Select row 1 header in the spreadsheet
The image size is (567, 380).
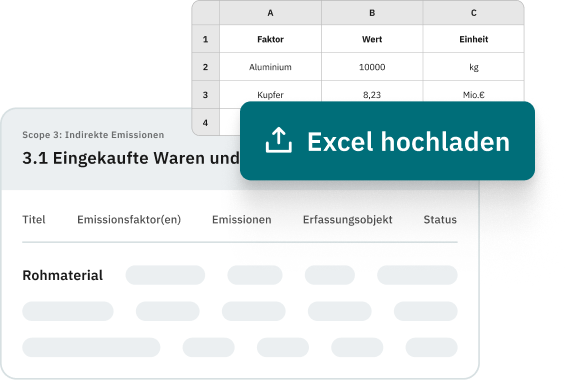point(205,39)
